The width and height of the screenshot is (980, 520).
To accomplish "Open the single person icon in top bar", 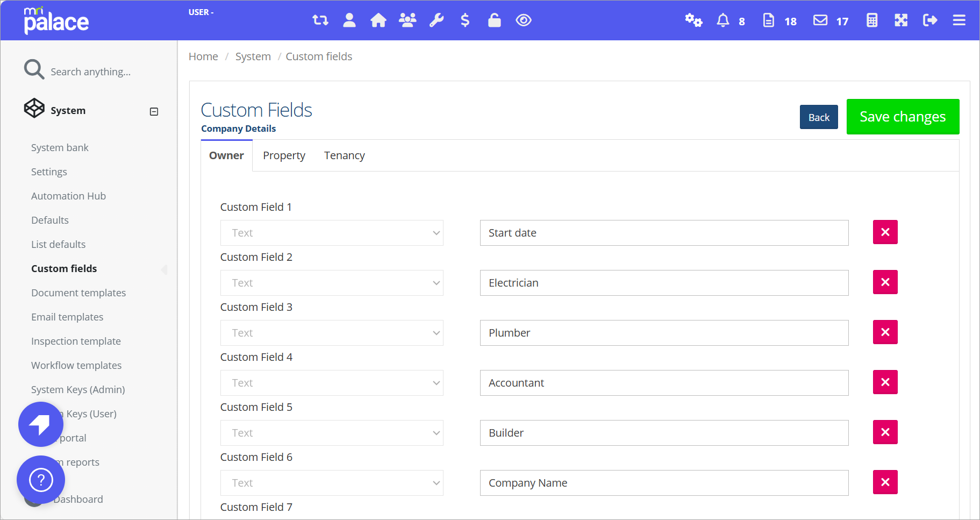I will tap(349, 20).
